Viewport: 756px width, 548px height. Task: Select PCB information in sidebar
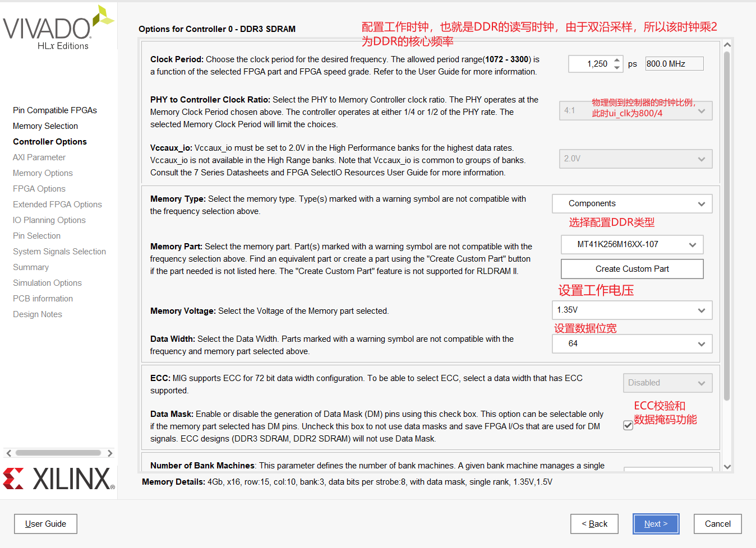pos(43,299)
